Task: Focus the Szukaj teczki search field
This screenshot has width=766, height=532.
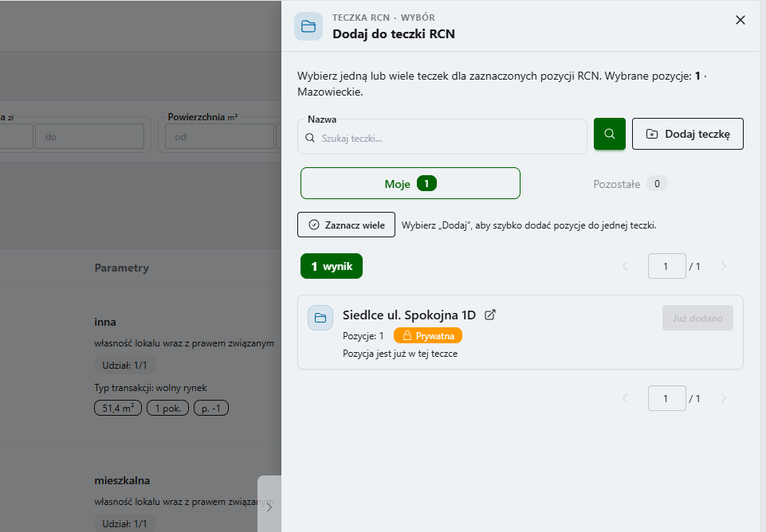Action: pos(442,138)
